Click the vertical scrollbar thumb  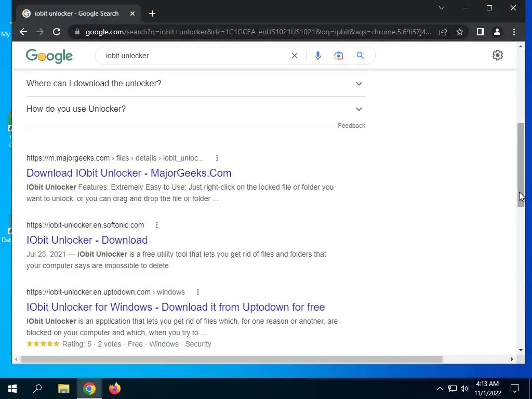pos(521,165)
